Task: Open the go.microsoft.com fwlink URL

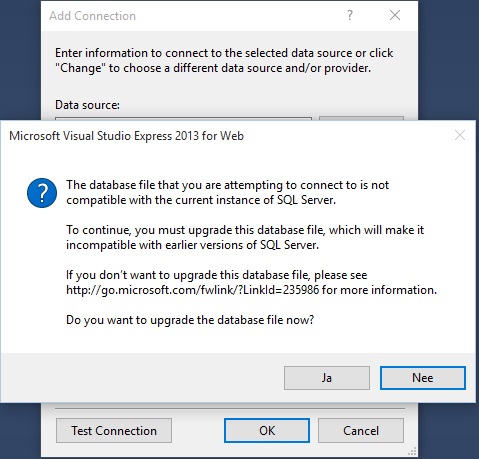Action: click(x=193, y=290)
